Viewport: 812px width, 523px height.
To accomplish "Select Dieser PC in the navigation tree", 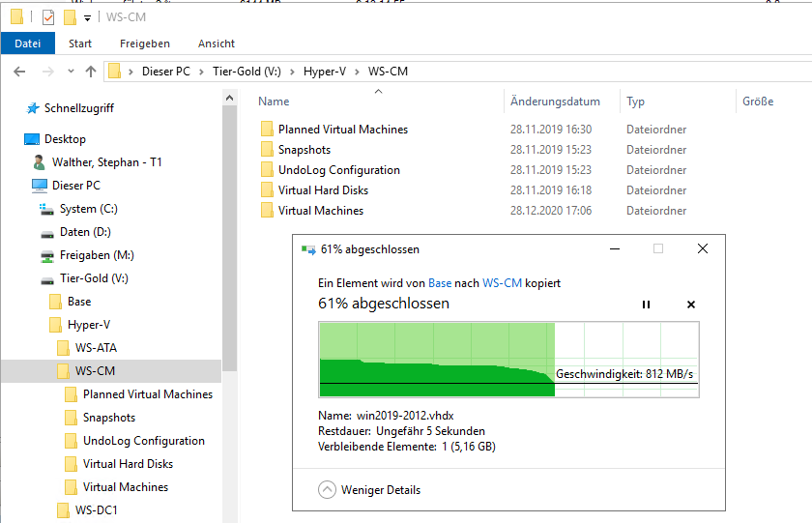I will [x=75, y=186].
